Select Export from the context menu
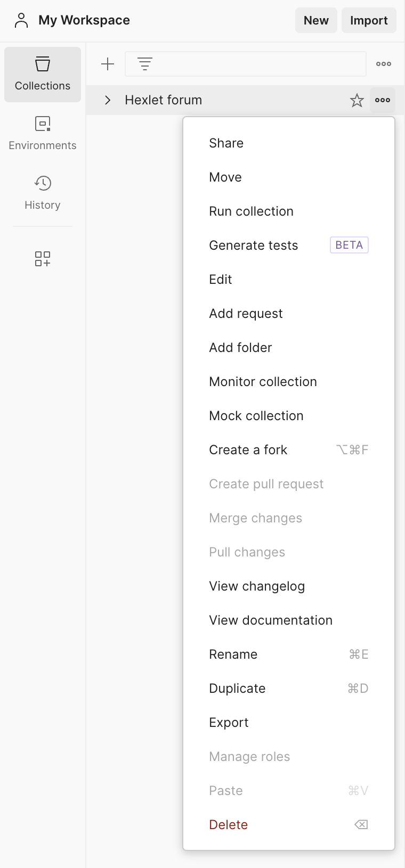The image size is (405, 868). [x=229, y=723]
